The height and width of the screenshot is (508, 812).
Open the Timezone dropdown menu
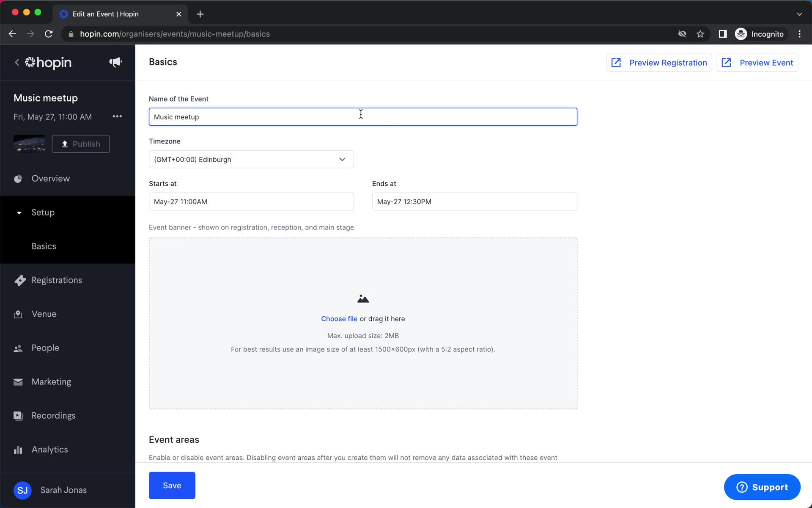(x=251, y=159)
